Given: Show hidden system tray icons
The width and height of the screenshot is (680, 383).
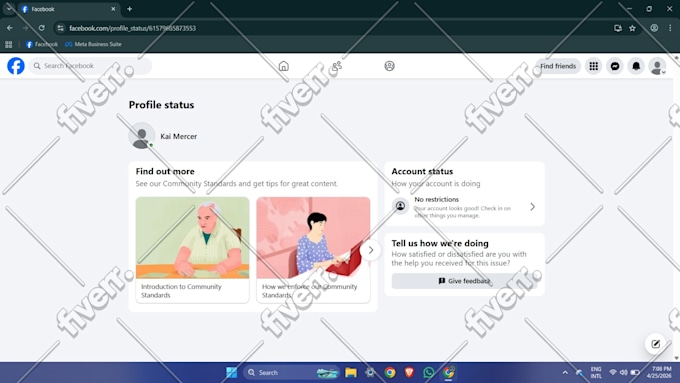Looking at the screenshot, I should coord(565,373).
